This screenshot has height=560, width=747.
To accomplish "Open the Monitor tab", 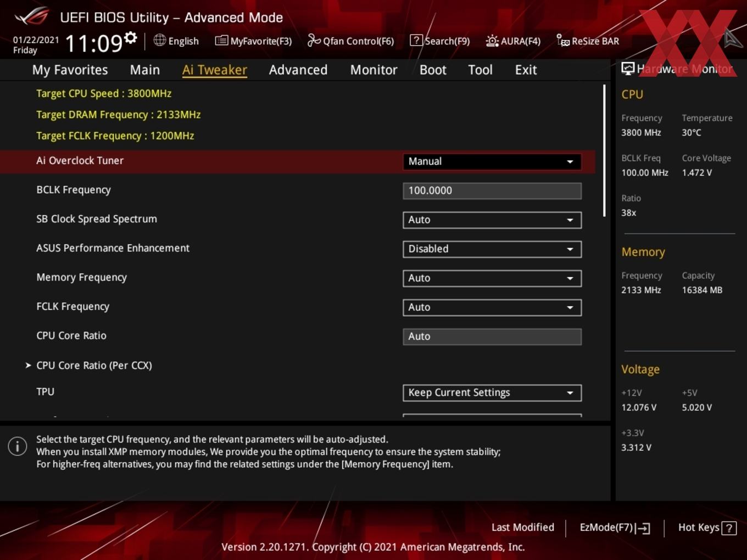I will coord(374,70).
